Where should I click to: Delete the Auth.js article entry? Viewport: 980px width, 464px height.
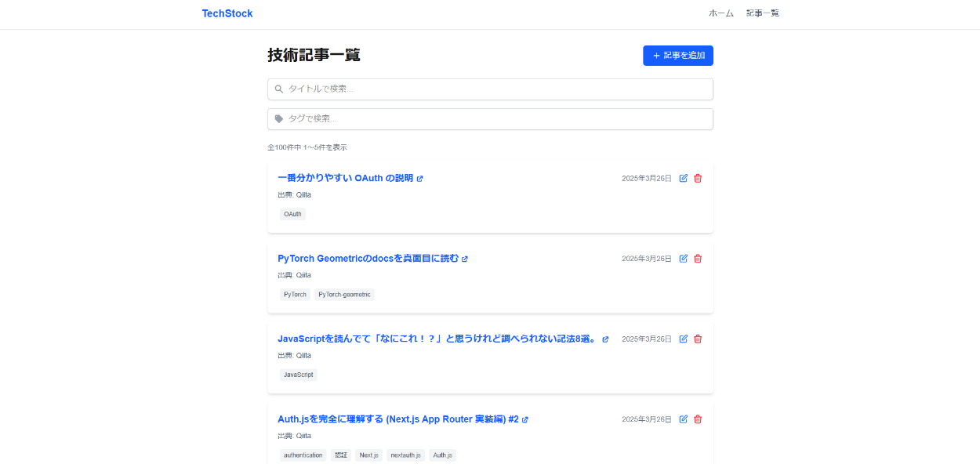point(698,419)
